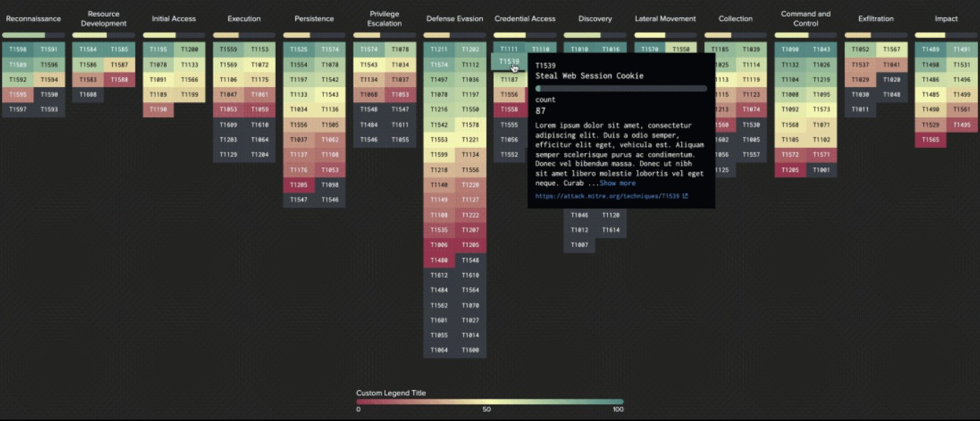980x421 pixels.
Task: Click the Command and Control column header
Action: tap(805, 19)
